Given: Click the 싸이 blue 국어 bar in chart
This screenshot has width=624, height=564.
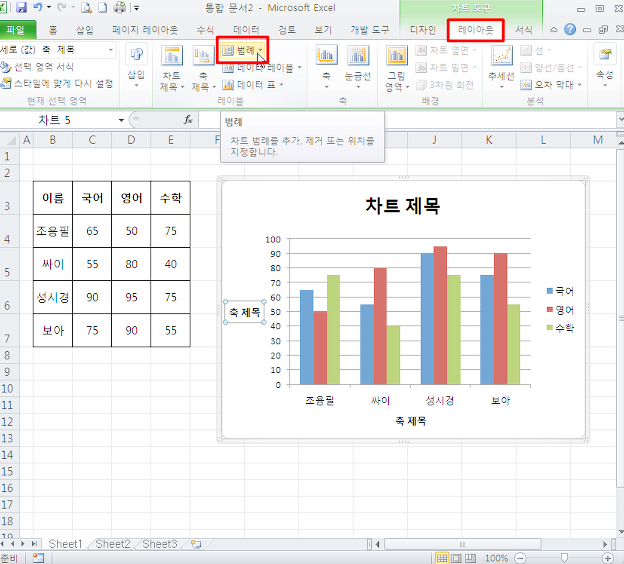Looking at the screenshot, I should click(367, 344).
